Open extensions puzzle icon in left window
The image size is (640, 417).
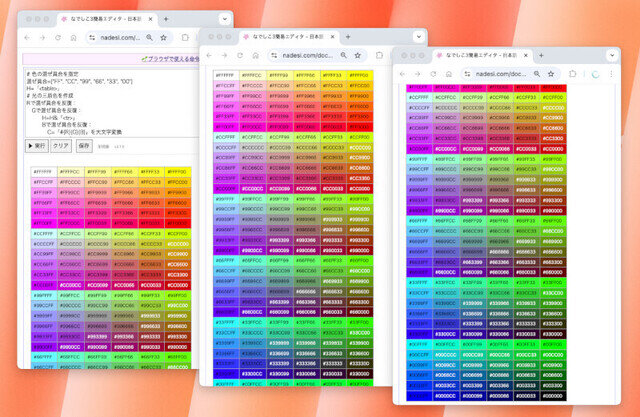[185, 38]
